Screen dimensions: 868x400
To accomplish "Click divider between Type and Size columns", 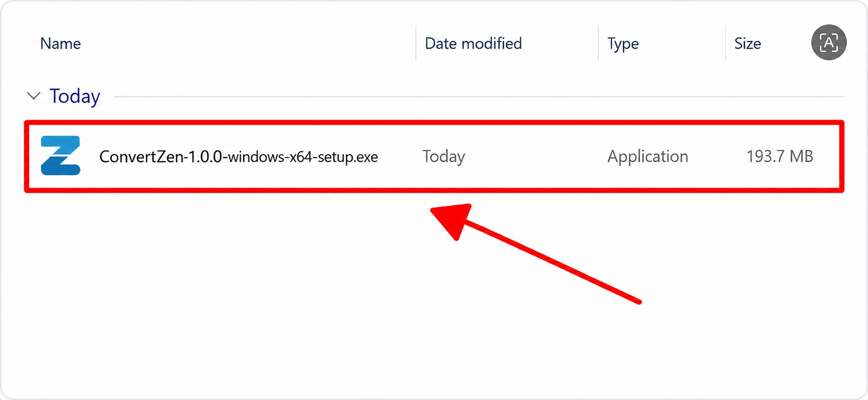I will (725, 43).
